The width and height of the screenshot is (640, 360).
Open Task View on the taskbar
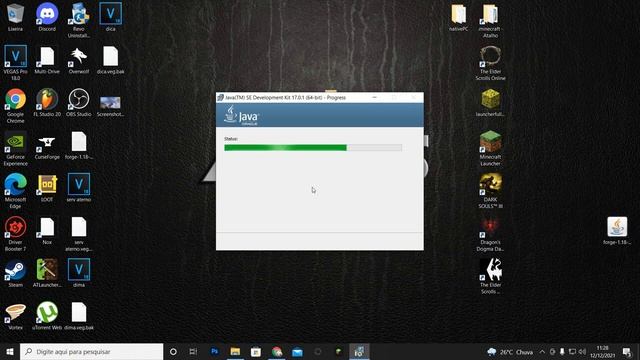(193, 351)
